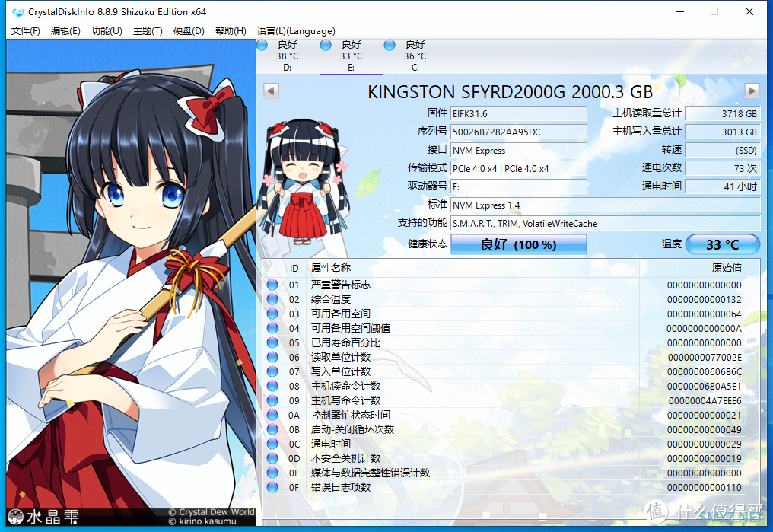Click the supported features field S.M.A.R.T., TRIM

pyautogui.click(x=606, y=223)
